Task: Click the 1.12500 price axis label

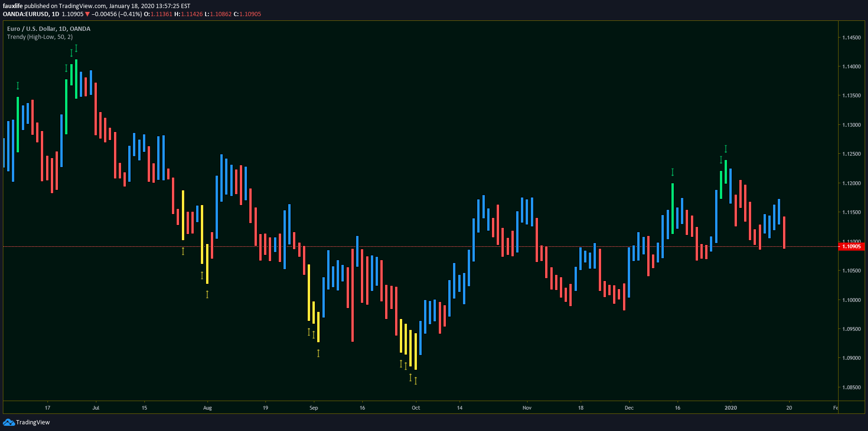Action: [x=851, y=154]
